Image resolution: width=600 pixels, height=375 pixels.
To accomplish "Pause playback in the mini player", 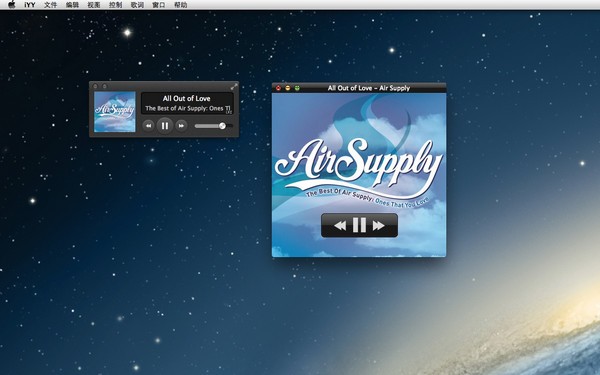I will pyautogui.click(x=165, y=126).
